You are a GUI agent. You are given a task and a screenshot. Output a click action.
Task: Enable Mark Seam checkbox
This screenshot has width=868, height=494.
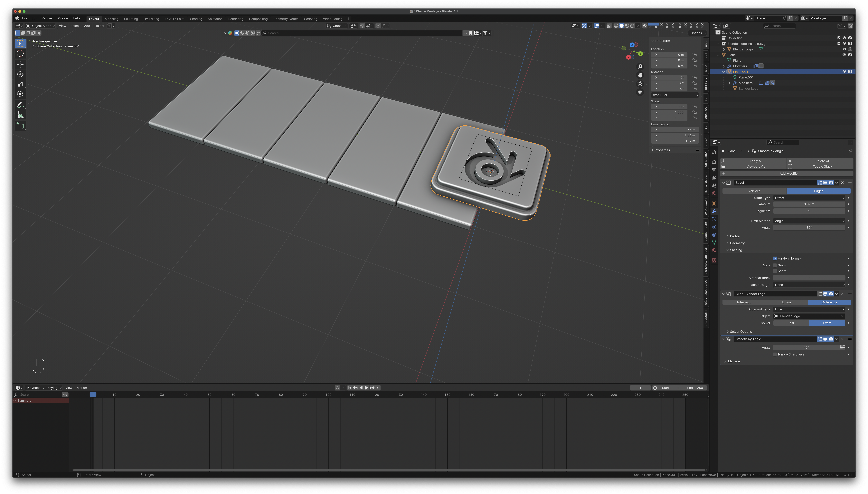[x=775, y=265]
